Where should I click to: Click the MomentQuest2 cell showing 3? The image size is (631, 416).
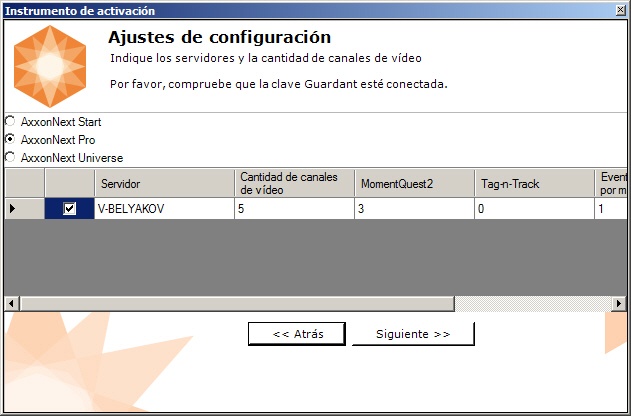(414, 208)
